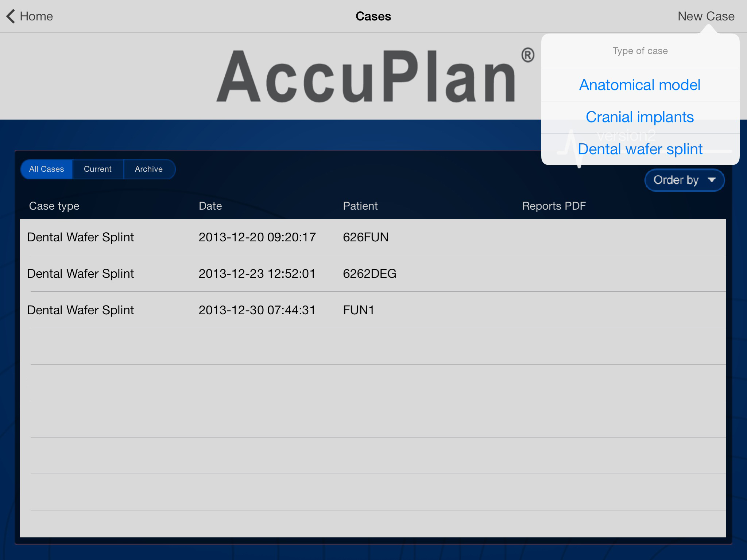
Task: Switch to Archive cases filter
Action: (149, 169)
